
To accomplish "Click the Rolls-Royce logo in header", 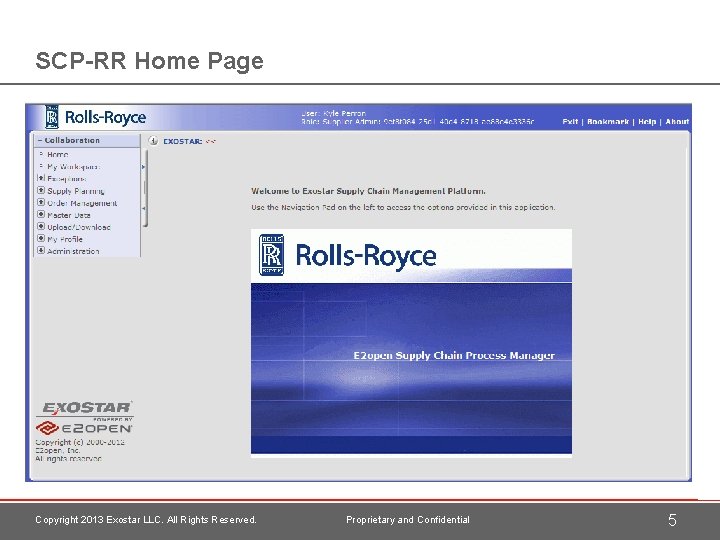I will tap(96, 117).
